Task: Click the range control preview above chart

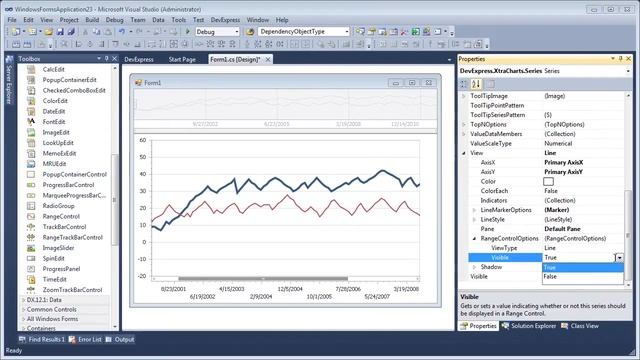Action: point(285,104)
